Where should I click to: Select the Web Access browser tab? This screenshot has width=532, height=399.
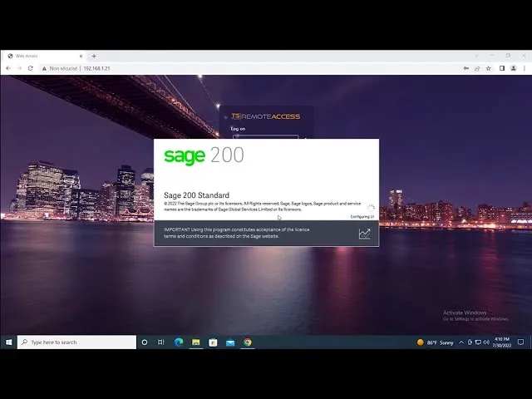click(x=42, y=56)
